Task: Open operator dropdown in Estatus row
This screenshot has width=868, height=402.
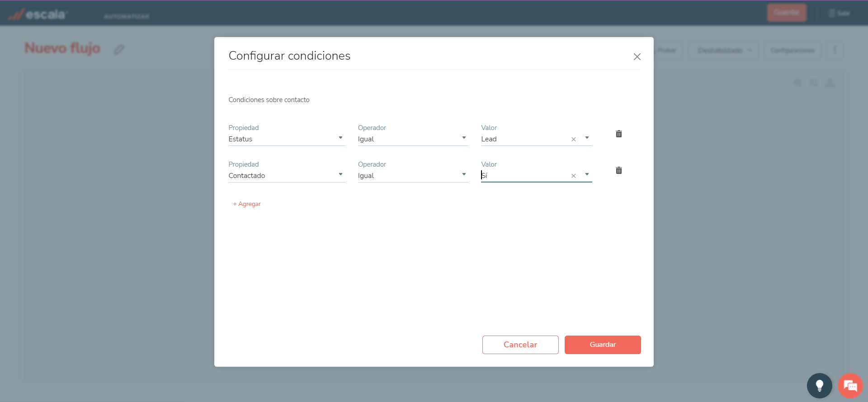Action: pyautogui.click(x=413, y=139)
